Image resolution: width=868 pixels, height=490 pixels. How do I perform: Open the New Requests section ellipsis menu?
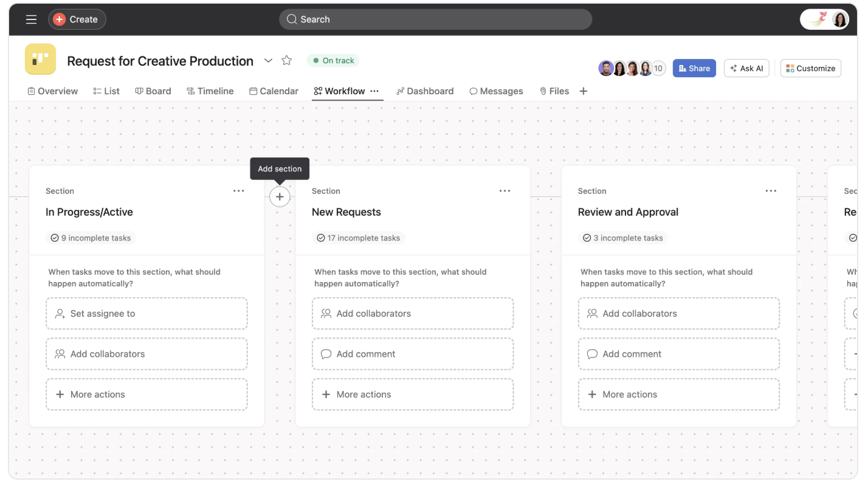click(x=505, y=190)
